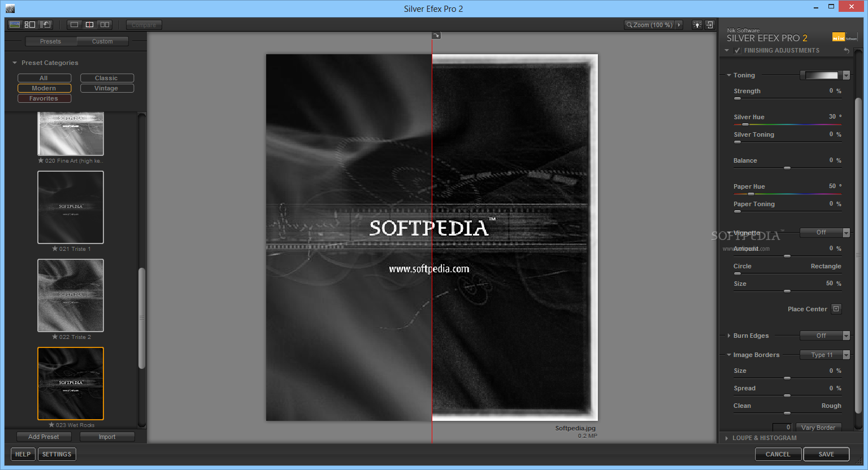Adjust toning Balance slider

[x=787, y=168]
